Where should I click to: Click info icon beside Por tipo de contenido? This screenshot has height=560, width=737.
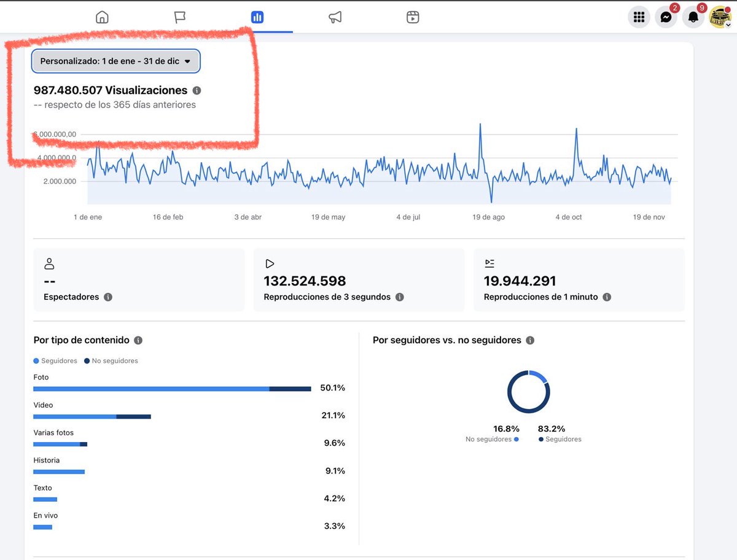click(138, 340)
